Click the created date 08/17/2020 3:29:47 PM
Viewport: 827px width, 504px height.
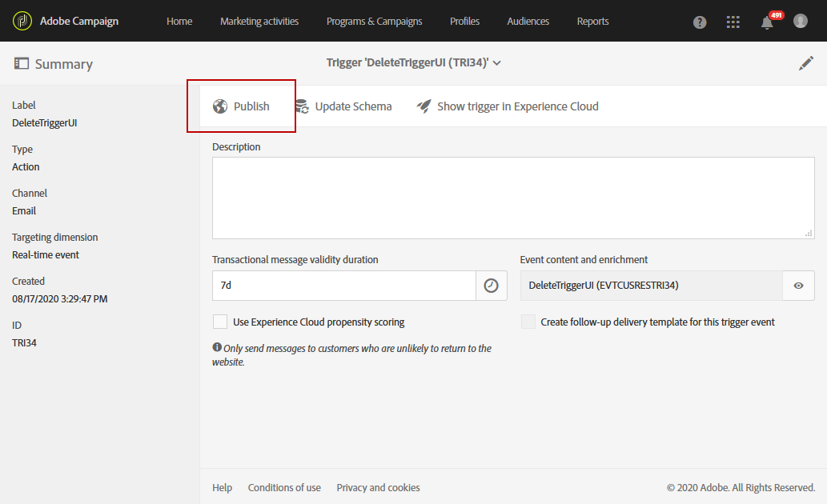click(x=59, y=299)
